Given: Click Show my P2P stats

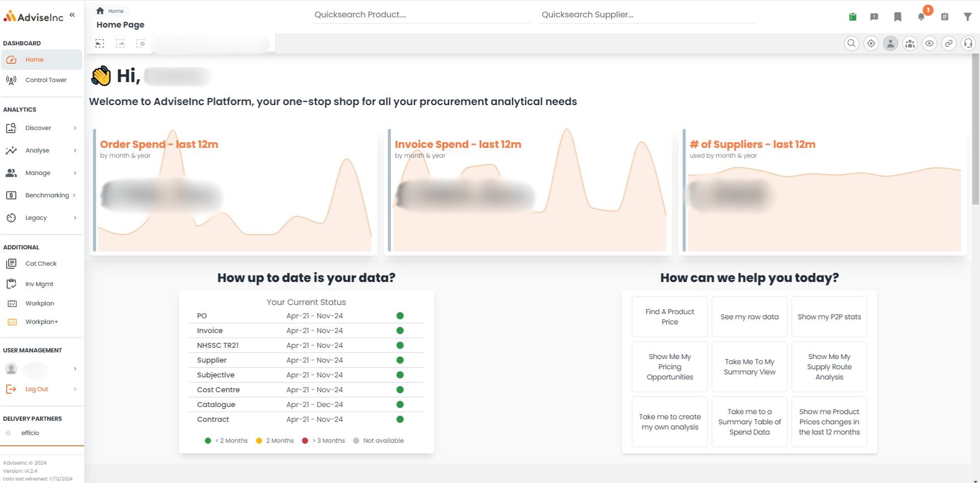Looking at the screenshot, I should pos(829,317).
